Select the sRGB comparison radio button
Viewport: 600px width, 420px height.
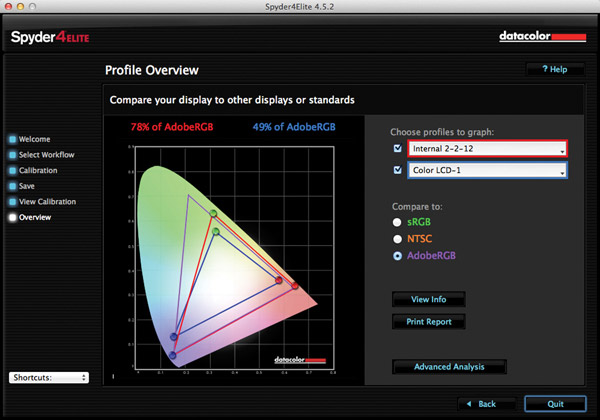(397, 222)
